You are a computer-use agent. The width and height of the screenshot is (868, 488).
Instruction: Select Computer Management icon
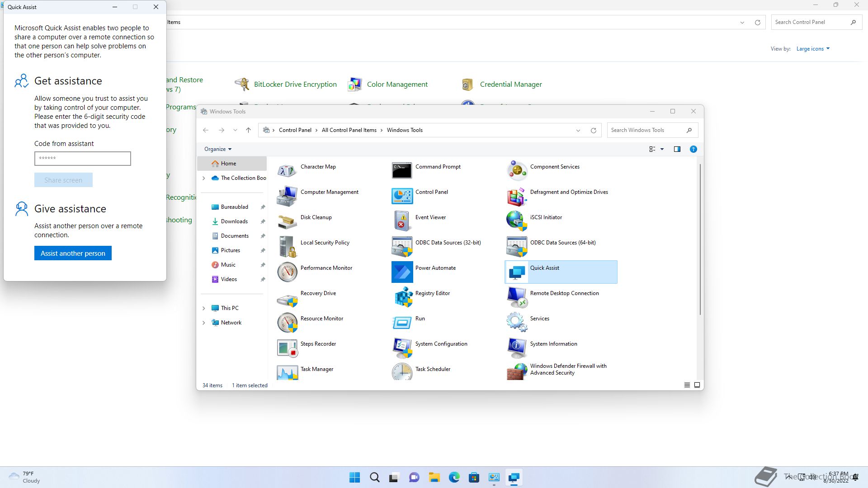287,196
